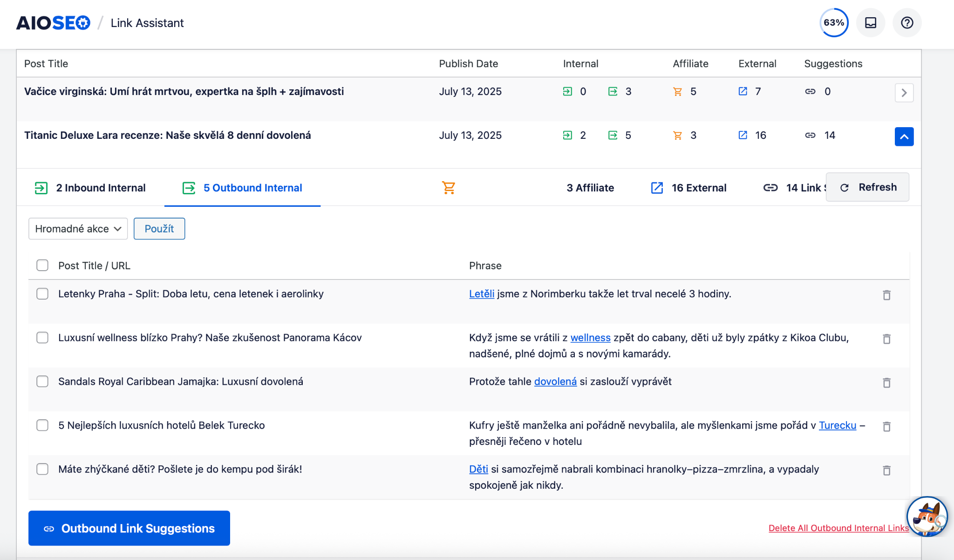Click the Outbound Link Suggestions button
954x560 pixels.
click(x=129, y=528)
